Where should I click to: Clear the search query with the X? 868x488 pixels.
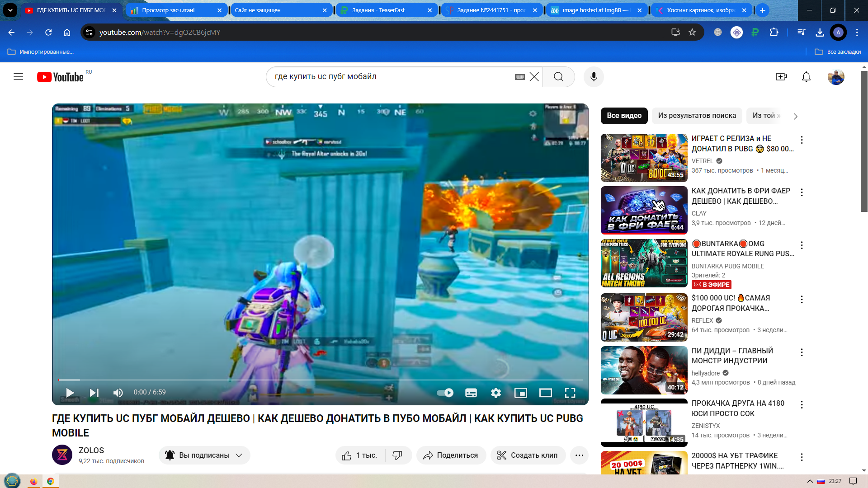pyautogui.click(x=534, y=77)
